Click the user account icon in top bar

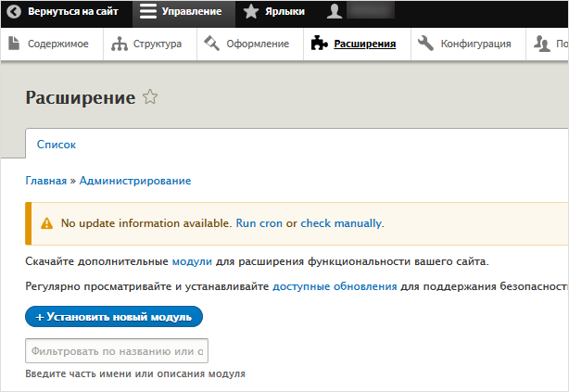(x=335, y=12)
